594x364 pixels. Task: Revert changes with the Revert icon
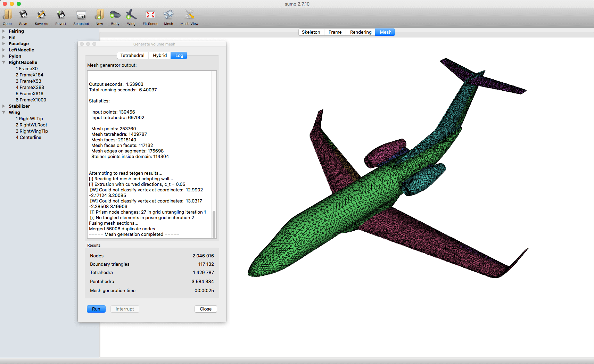point(60,15)
